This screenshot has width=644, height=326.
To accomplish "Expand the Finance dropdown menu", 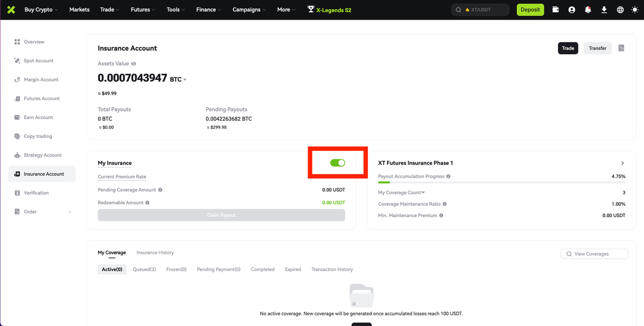I will tap(209, 10).
